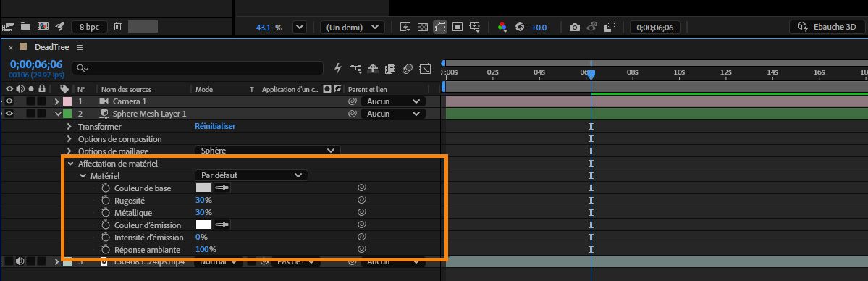Open the (Un demi) resolution dropdown
This screenshot has height=281, width=868.
(352, 27)
